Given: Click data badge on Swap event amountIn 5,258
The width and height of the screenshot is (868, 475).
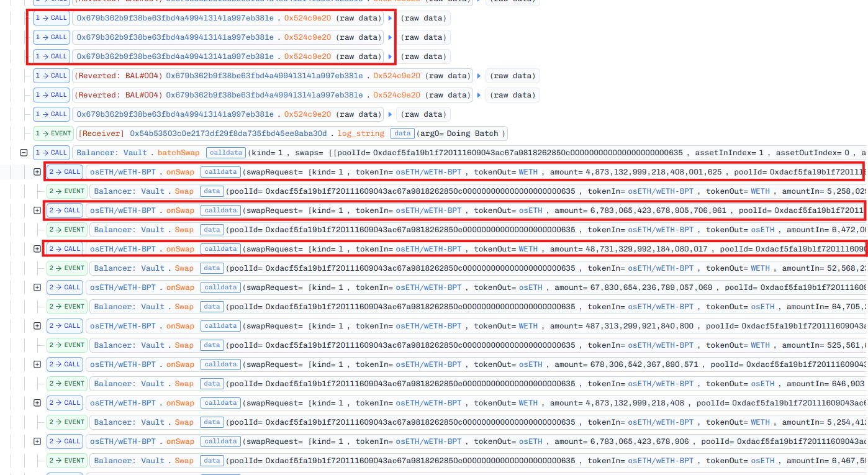Looking at the screenshot, I should 212,191.
